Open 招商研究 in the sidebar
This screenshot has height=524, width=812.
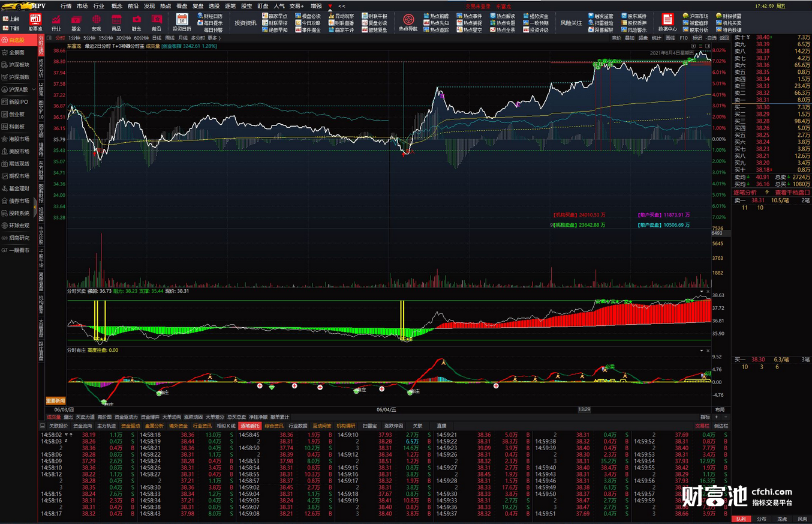17,238
